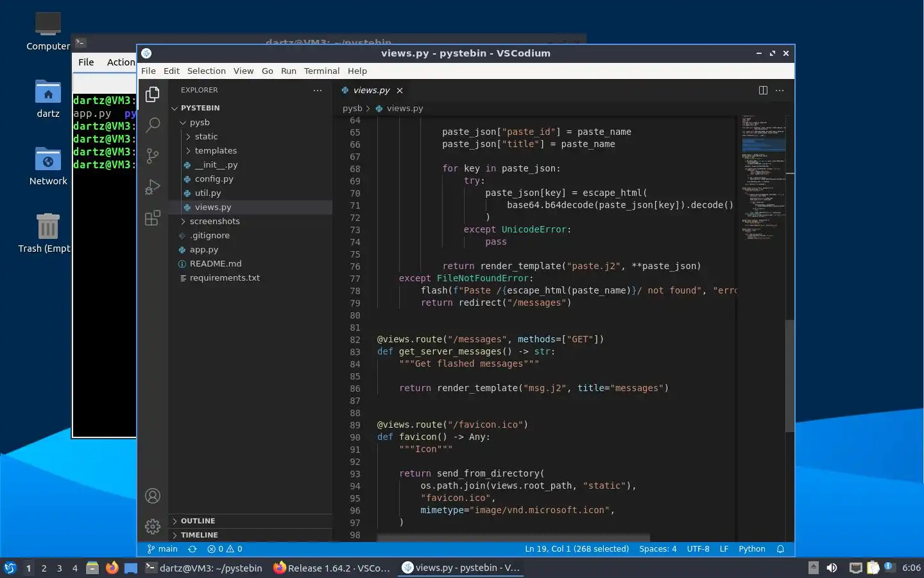This screenshot has width=924, height=578.
Task: Open the Computer desktop icon
Action: [x=47, y=31]
